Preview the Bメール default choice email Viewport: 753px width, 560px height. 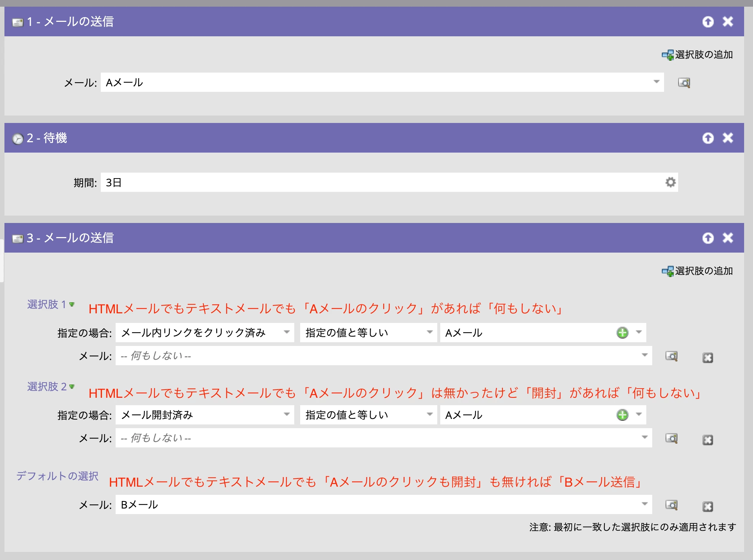pyautogui.click(x=671, y=505)
